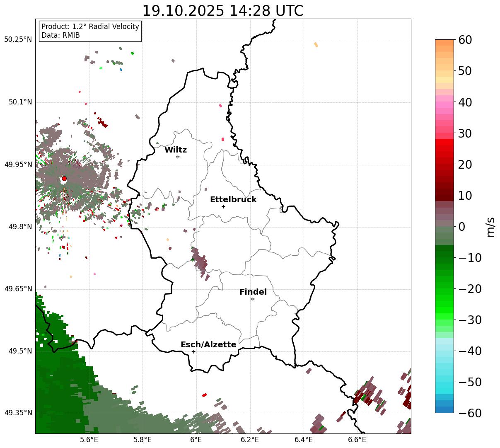This screenshot has height=448, width=500.
Task: Click the 49.35°N latitude label
Action: (18, 413)
